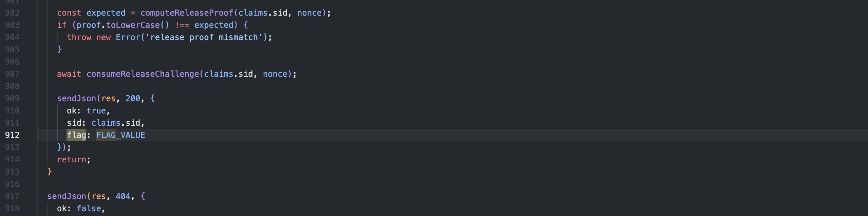Click active line number 912 in gutter
This screenshot has height=216, width=868.
pyautogui.click(x=12, y=135)
